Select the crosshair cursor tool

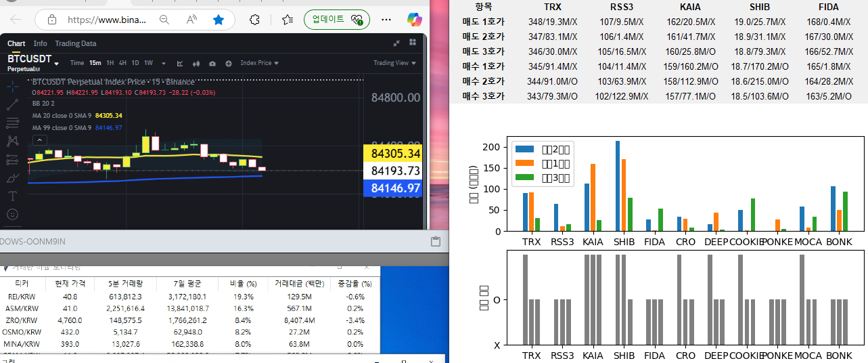click(13, 86)
